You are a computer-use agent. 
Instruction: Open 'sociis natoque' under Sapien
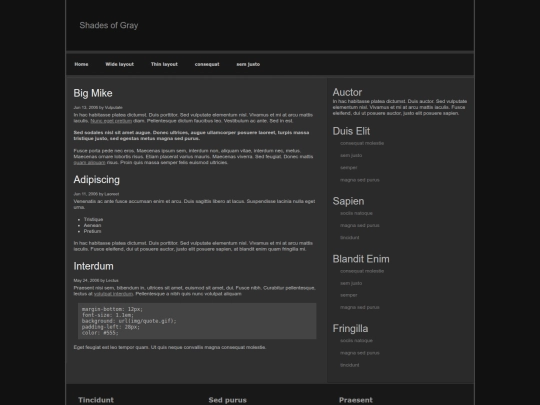[356, 213]
